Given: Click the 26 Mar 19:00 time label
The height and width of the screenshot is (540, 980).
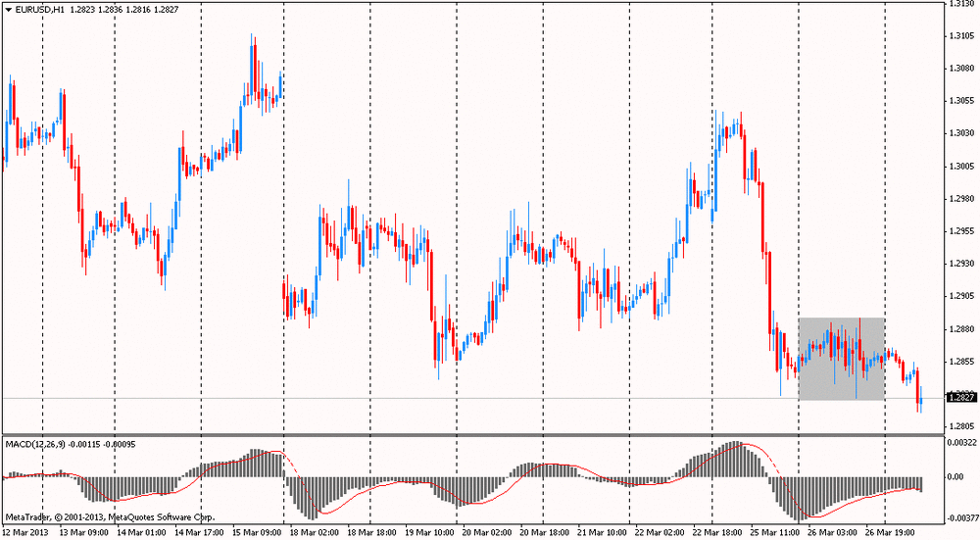Looking at the screenshot, I should (x=889, y=532).
